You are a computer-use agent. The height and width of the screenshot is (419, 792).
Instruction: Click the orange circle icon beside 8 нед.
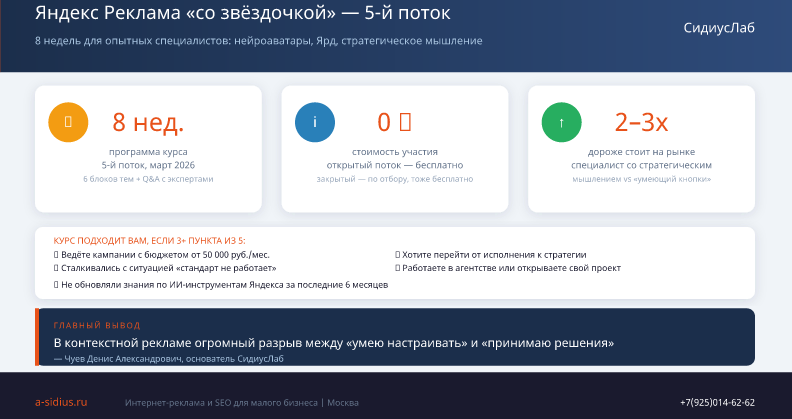[x=68, y=122]
